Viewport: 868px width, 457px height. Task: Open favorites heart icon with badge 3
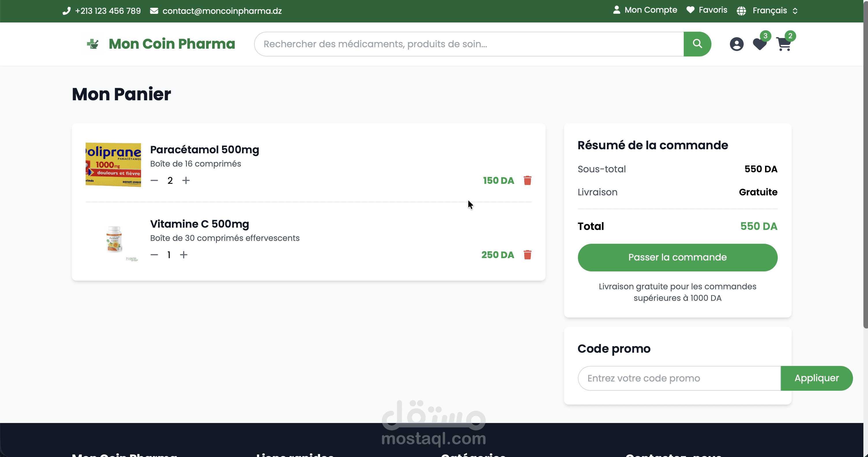click(760, 44)
